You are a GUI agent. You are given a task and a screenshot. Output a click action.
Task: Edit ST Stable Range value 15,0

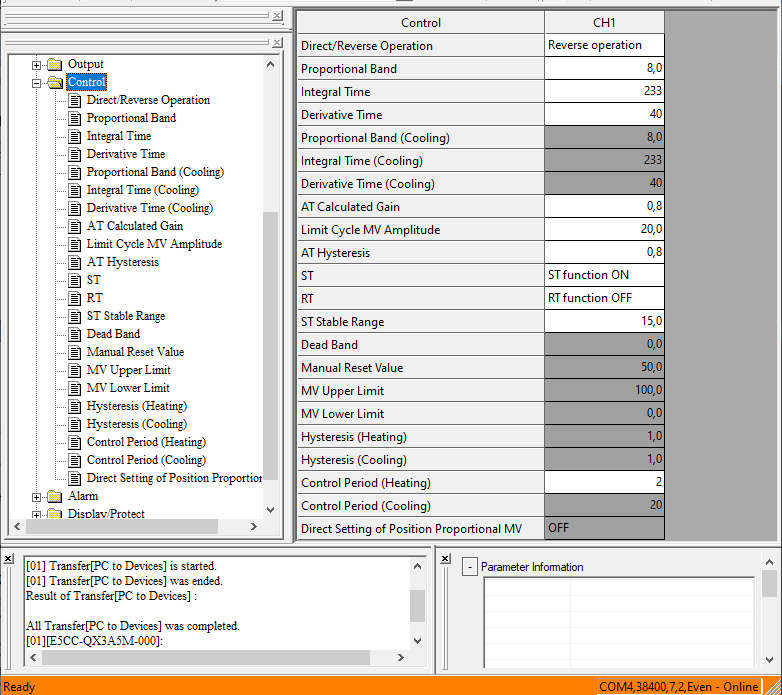(x=604, y=321)
